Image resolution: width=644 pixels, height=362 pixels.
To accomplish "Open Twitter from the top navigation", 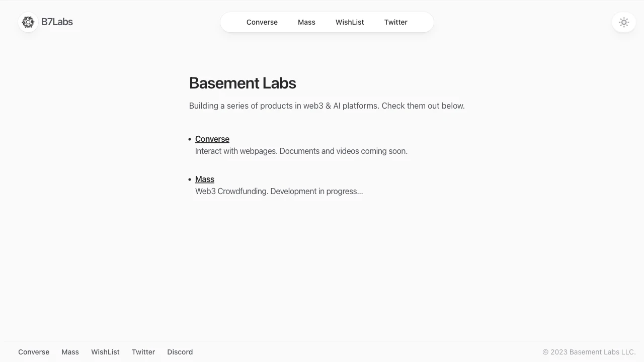I will pos(395,22).
